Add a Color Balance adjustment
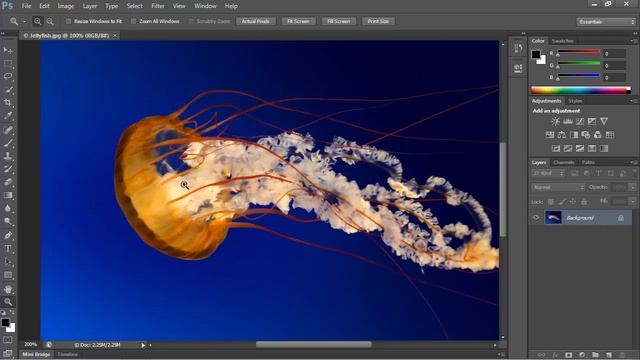640x360 pixels. click(562, 135)
